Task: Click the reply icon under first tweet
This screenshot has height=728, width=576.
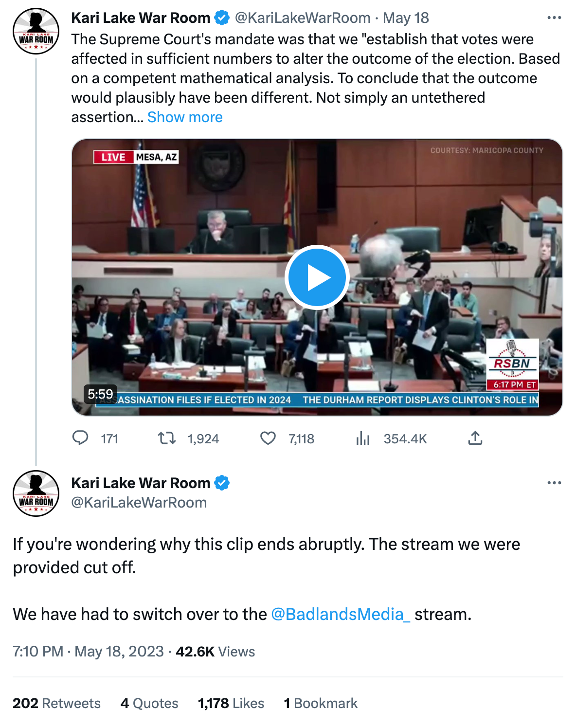Action: (80, 438)
